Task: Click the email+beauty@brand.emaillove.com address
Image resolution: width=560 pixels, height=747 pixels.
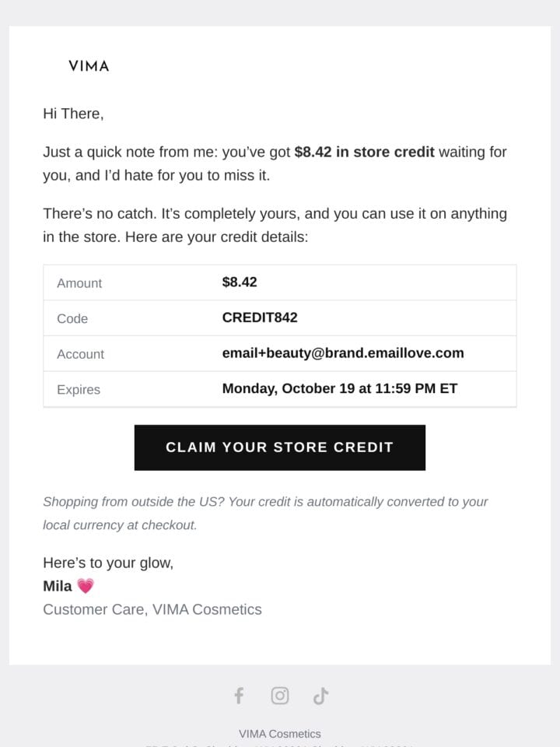Action: pos(343,353)
